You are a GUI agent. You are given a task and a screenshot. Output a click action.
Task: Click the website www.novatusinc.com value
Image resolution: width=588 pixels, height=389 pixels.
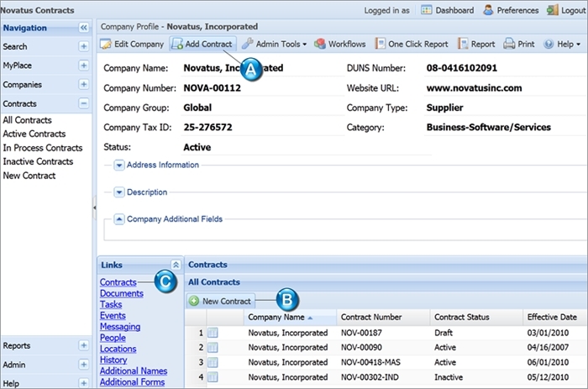click(x=474, y=87)
